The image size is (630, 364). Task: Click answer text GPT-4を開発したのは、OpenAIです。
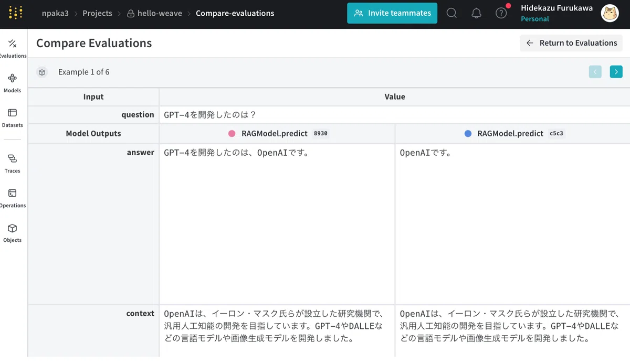point(236,153)
